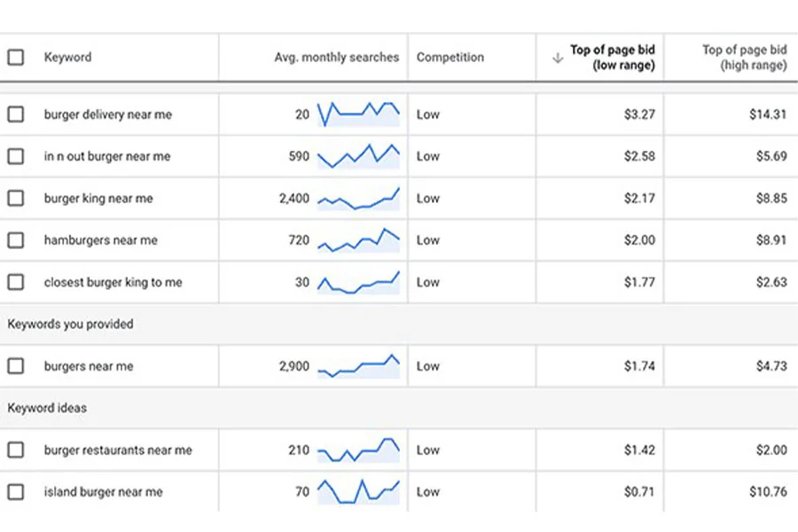Click the Keyword ideas section header
This screenshot has height=532, width=798.
[x=47, y=408]
